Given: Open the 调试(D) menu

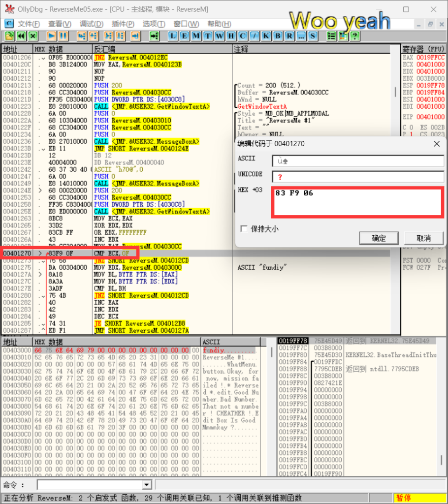Looking at the screenshot, I should click(x=92, y=24).
